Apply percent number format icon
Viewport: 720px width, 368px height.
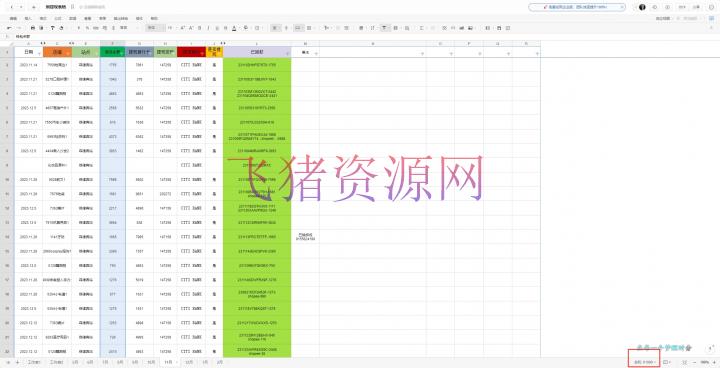click(x=87, y=28)
